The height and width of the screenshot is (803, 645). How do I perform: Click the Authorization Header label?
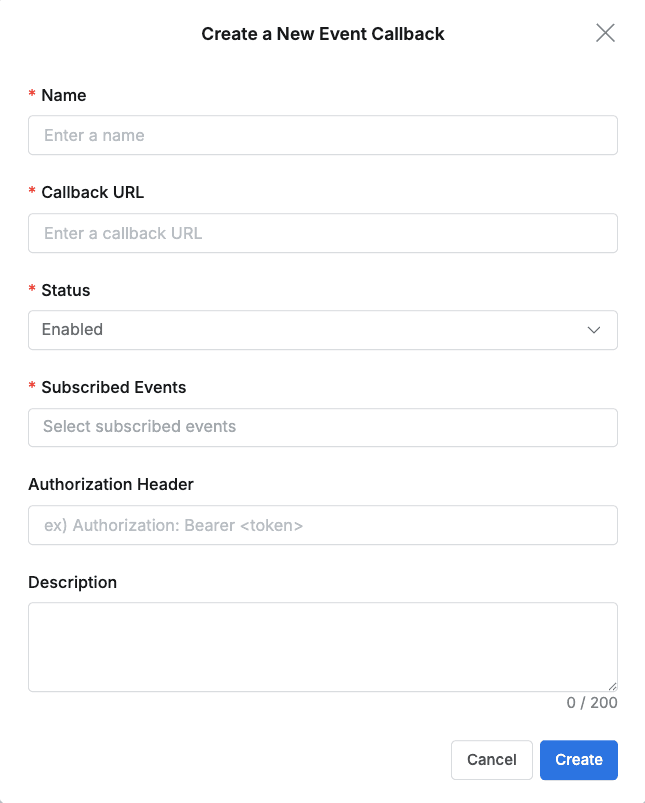point(110,484)
